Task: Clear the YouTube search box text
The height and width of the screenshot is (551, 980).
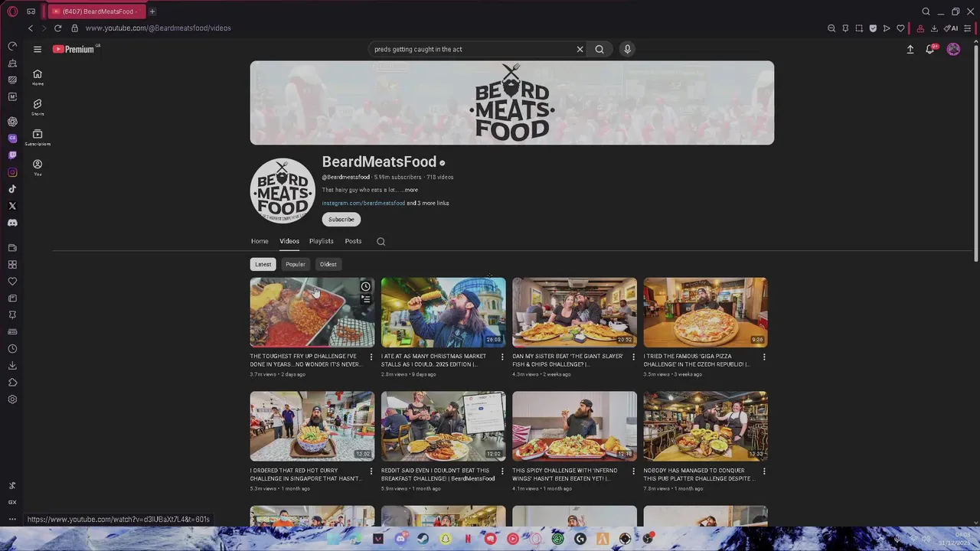Action: pyautogui.click(x=580, y=49)
